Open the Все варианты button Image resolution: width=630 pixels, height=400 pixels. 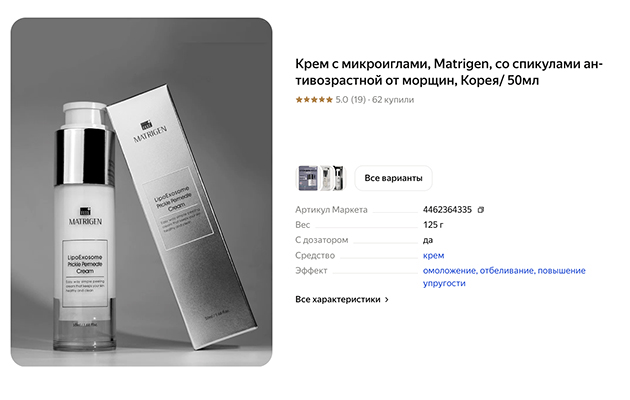(393, 178)
